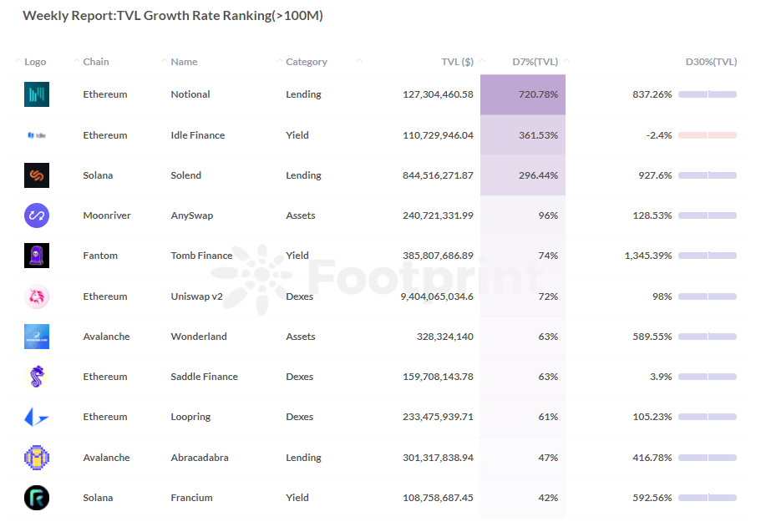
Task: Click the Weekly Report TVL Growth title
Action: [173, 16]
